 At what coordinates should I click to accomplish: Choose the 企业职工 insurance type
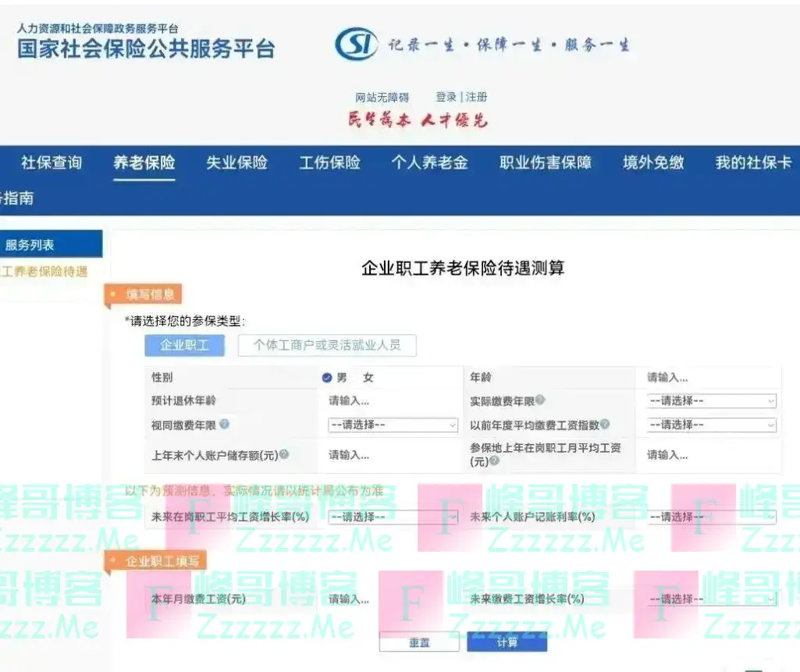coord(185,346)
